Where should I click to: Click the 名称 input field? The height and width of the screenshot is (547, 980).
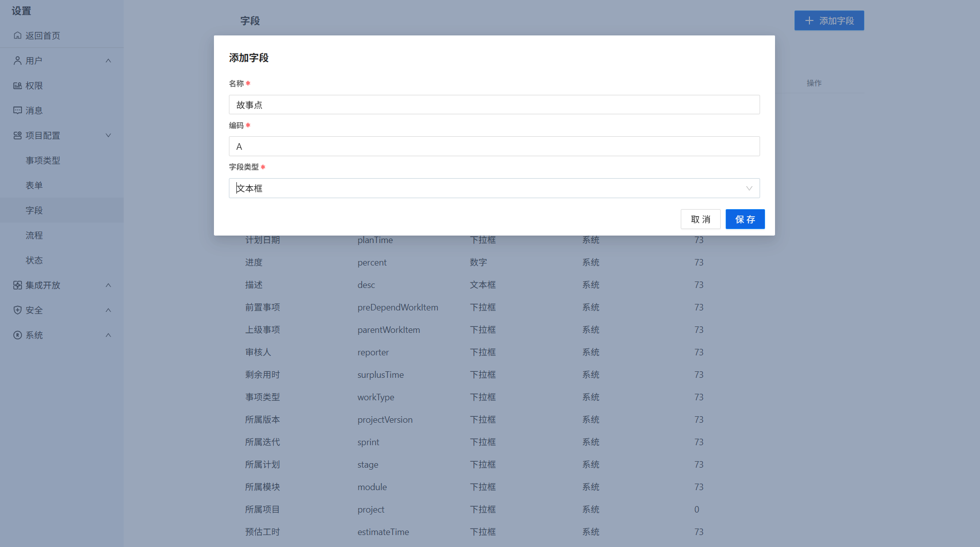point(494,105)
